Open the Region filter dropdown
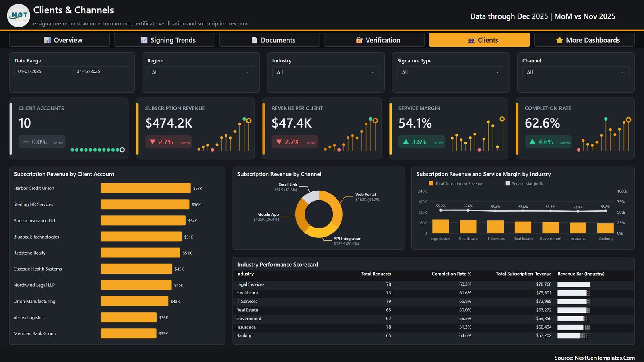 coord(200,72)
